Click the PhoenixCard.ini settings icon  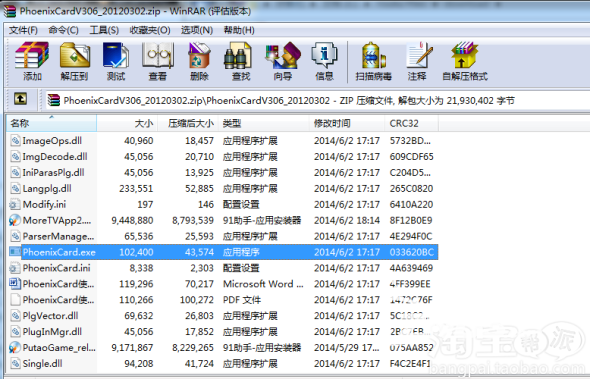14,268
